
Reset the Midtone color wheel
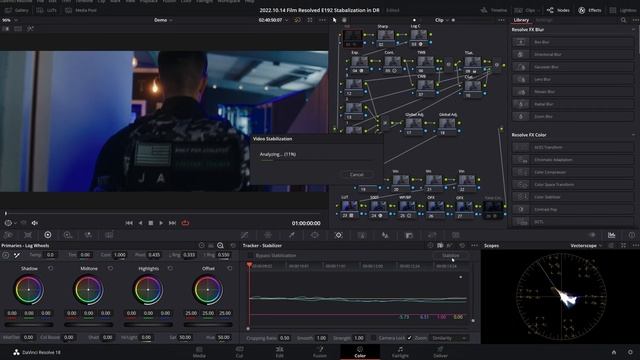pyautogui.click(x=110, y=269)
